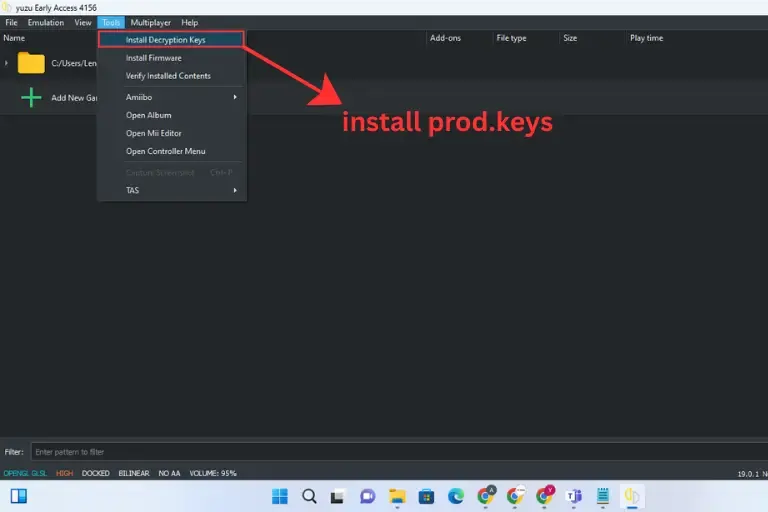Open Microsoft Store from the taskbar

click(426, 496)
